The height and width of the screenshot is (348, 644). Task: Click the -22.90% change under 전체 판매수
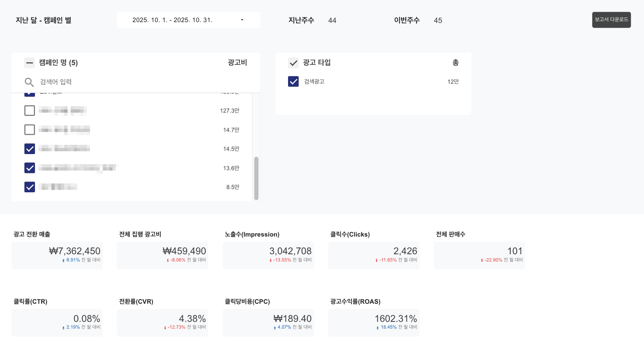(x=493, y=260)
